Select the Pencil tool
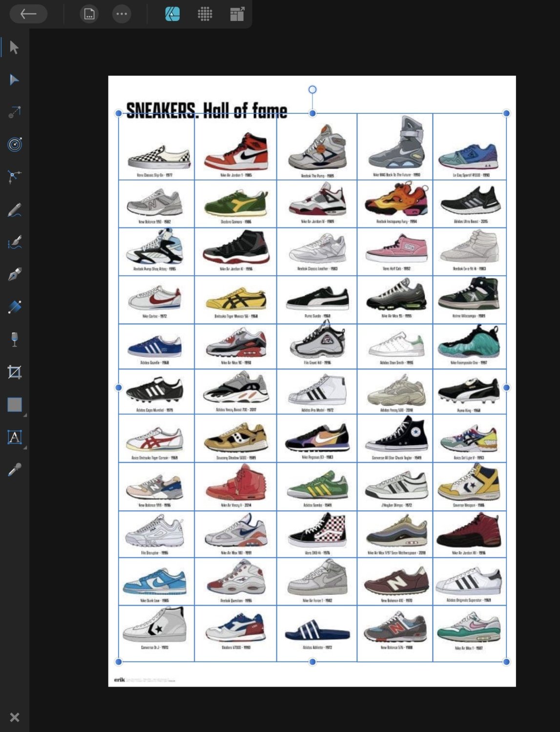This screenshot has height=732, width=560. tap(14, 210)
